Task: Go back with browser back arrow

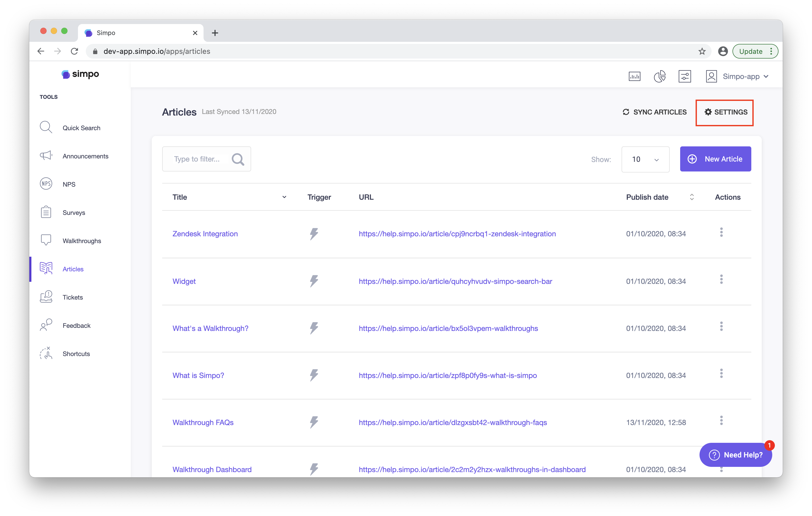Action: pos(41,51)
